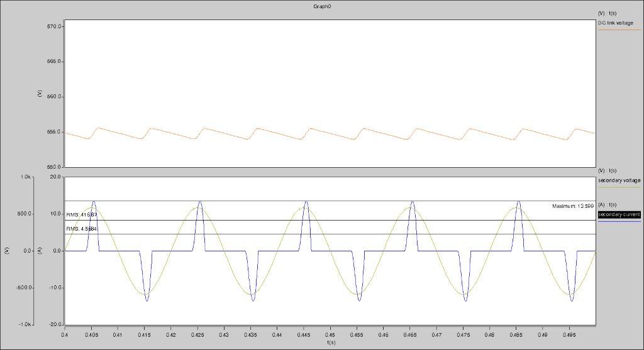Select the RMS: 4.5684 measurement label
Image resolution: width=644 pixels, height=350 pixels.
(x=83, y=229)
